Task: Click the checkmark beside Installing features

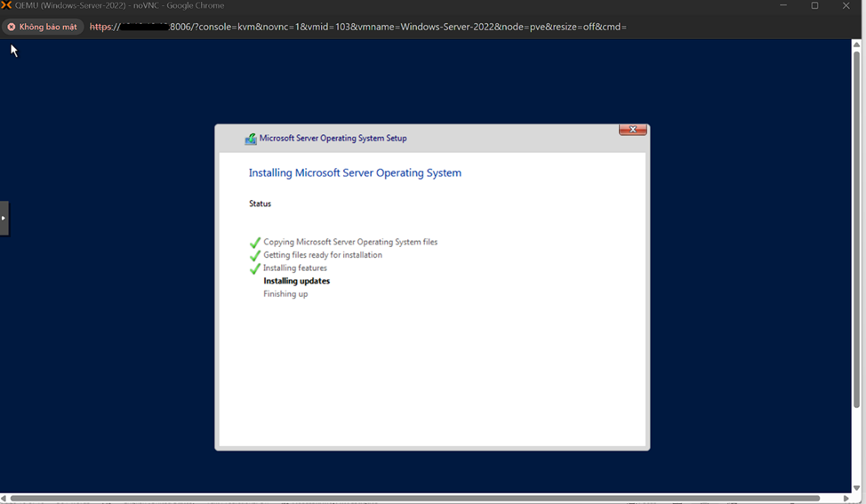Action: coord(255,268)
